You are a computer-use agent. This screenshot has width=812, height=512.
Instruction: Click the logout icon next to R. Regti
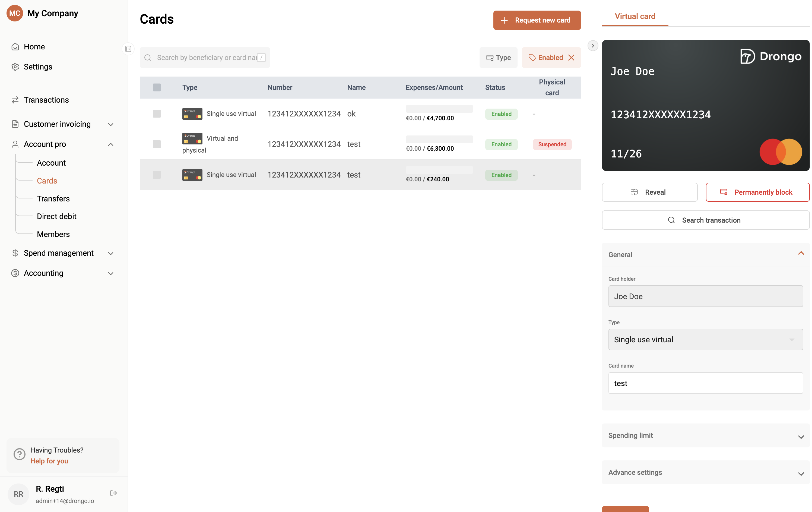pyautogui.click(x=114, y=493)
